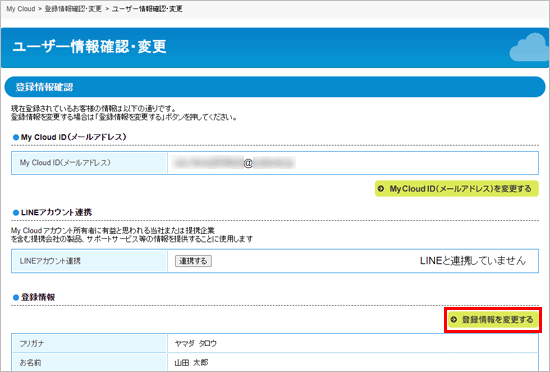Click the LINEと連携していません status text
550x372 pixels.
[473, 261]
